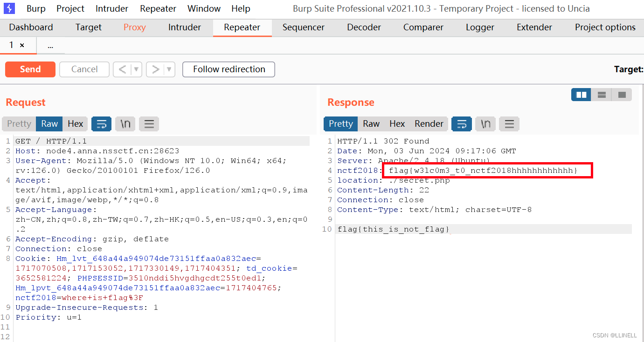
Task: Open the back history dropdown arrow
Action: click(137, 69)
